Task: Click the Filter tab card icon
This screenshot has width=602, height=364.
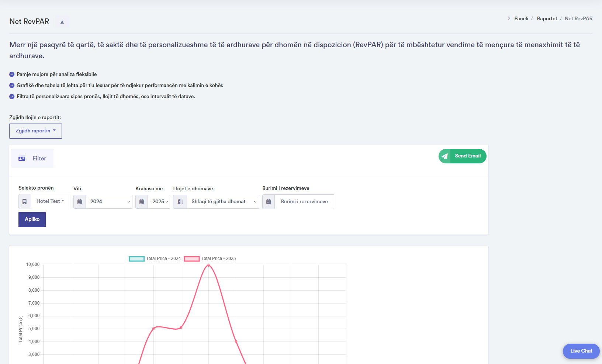Action: click(x=22, y=158)
